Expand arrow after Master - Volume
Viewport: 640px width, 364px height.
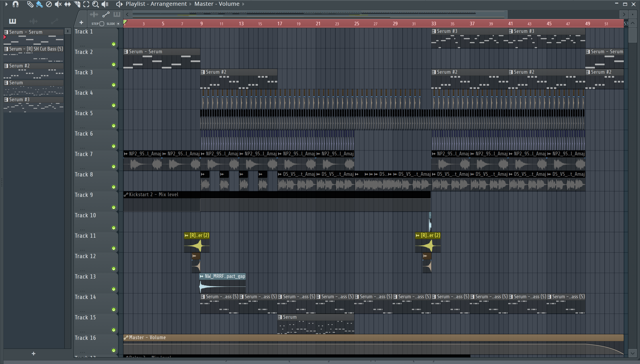tap(243, 4)
